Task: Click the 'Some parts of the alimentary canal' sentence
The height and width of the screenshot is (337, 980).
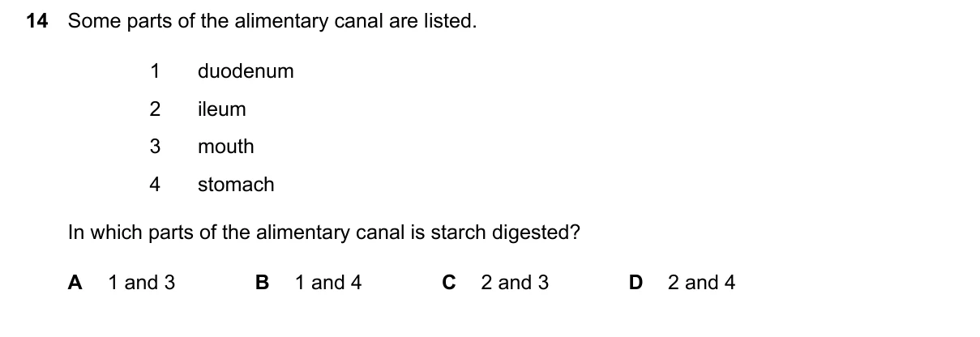Action: tap(272, 22)
